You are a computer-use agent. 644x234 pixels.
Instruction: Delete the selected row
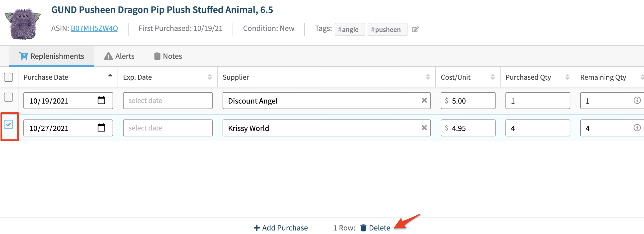pos(375,228)
